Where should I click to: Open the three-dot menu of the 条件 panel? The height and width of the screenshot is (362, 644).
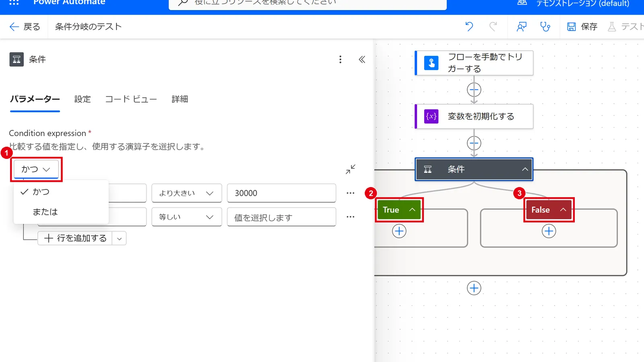(341, 60)
